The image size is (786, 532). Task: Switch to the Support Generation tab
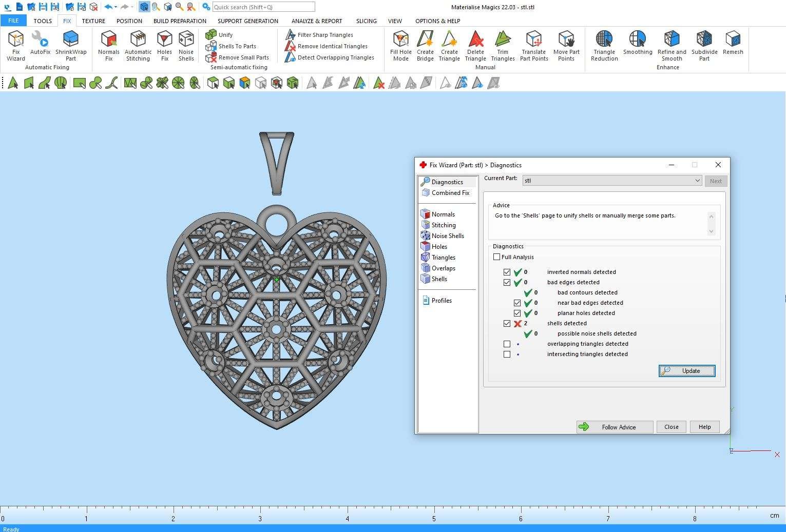tap(247, 21)
